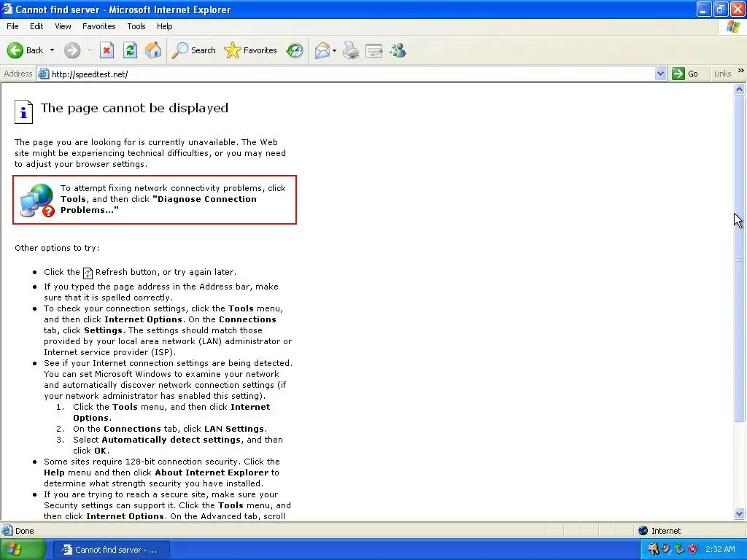Go back using the Back button
Screen dimensions: 747x560
coord(26,50)
